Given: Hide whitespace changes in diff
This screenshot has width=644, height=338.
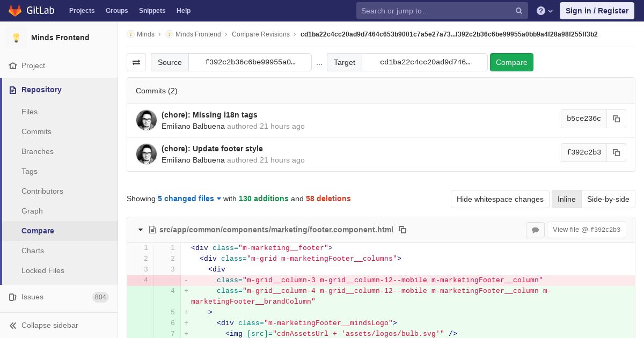Looking at the screenshot, I should (500, 199).
